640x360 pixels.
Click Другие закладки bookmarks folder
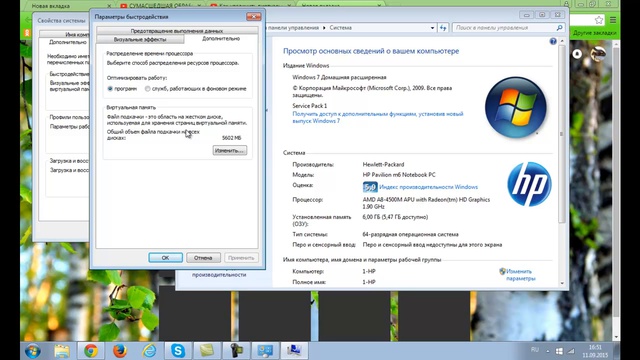594,33
